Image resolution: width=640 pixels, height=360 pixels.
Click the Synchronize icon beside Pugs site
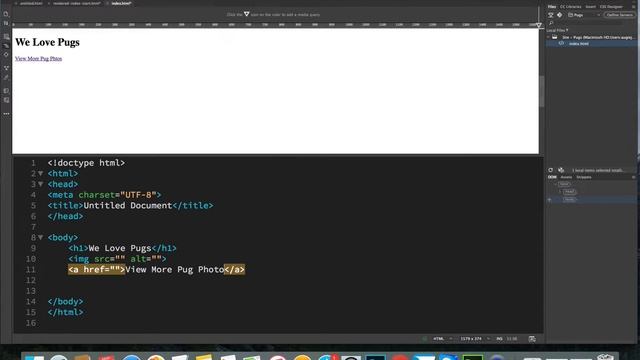click(x=560, y=15)
